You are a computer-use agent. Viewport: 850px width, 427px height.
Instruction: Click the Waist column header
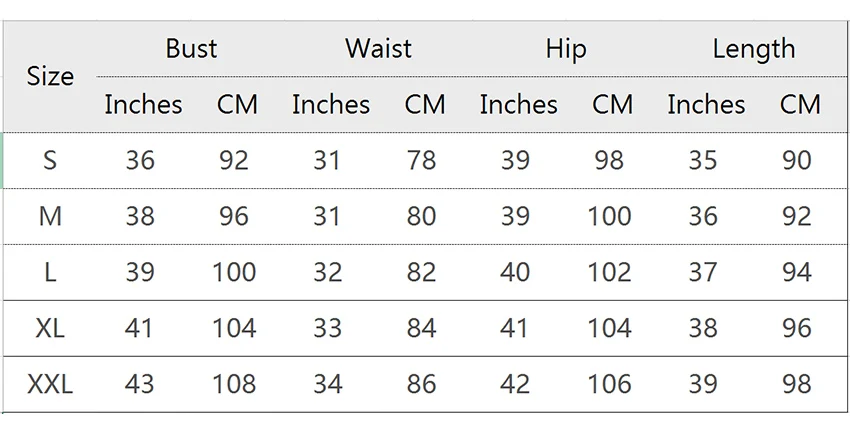pos(378,48)
